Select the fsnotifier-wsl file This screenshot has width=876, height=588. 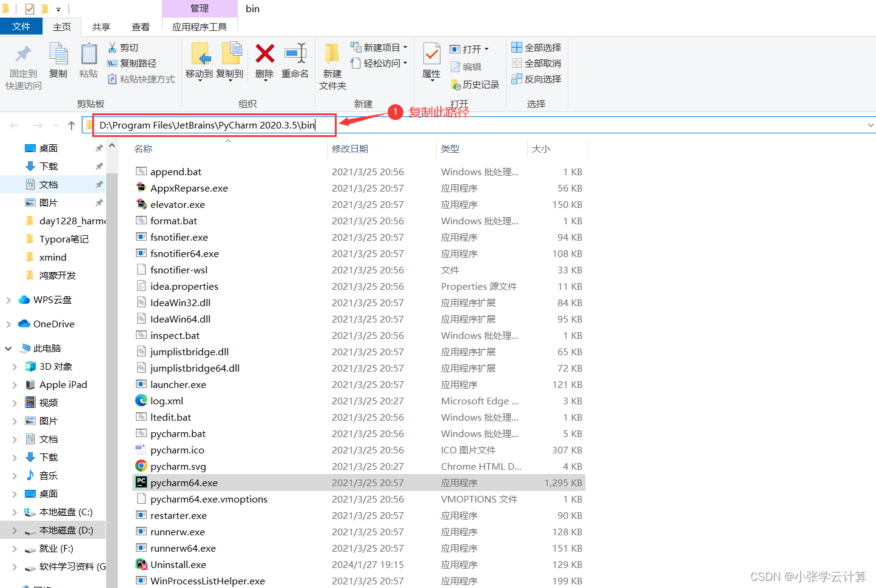179,270
